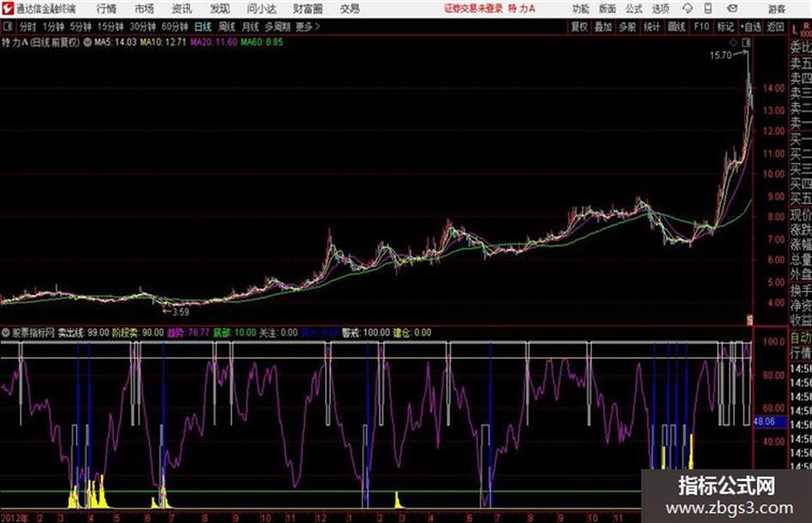
Task: Switch to the 30分钟 period tab
Action: 143,27
